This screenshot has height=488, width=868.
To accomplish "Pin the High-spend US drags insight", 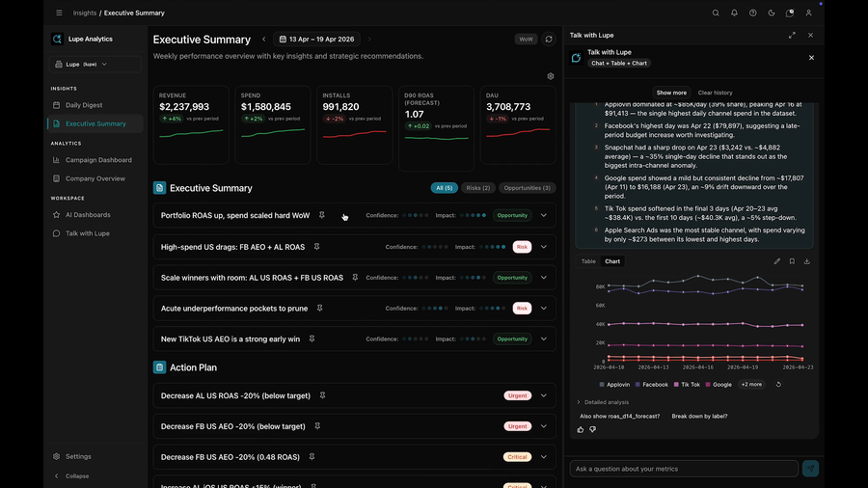I will coord(316,247).
